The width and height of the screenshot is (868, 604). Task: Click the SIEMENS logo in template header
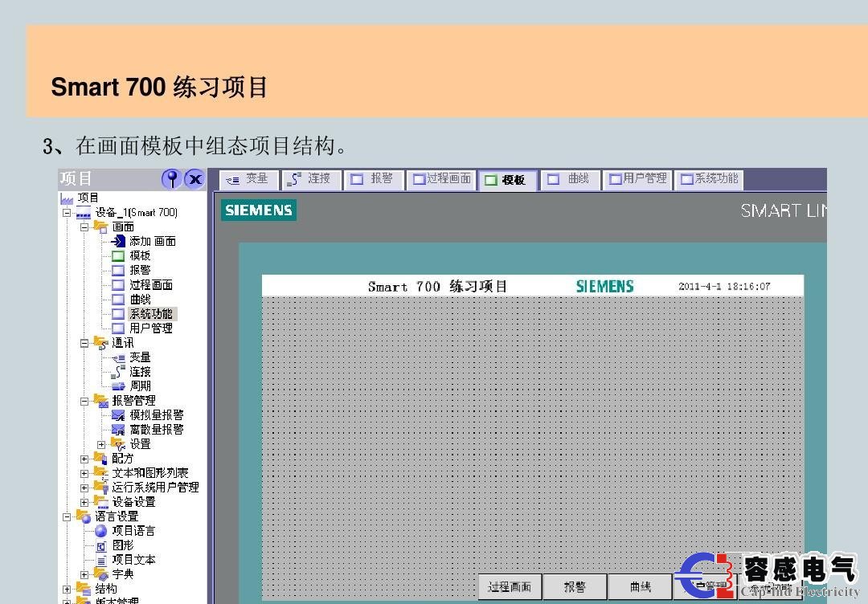coord(604,287)
